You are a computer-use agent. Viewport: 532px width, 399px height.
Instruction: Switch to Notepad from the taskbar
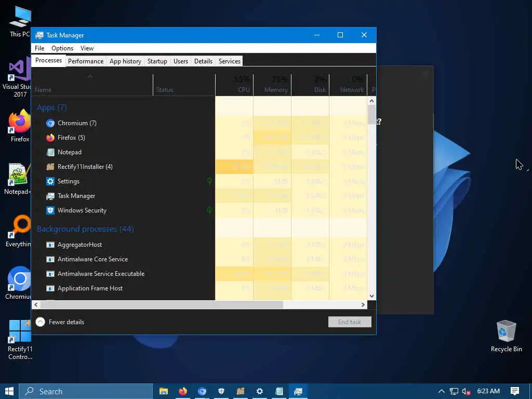click(x=279, y=391)
